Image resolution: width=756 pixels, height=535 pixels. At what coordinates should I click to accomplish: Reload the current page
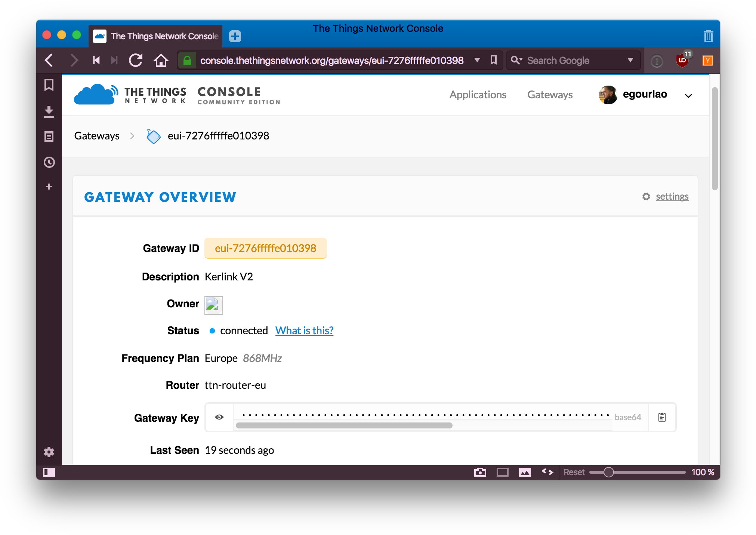[136, 60]
